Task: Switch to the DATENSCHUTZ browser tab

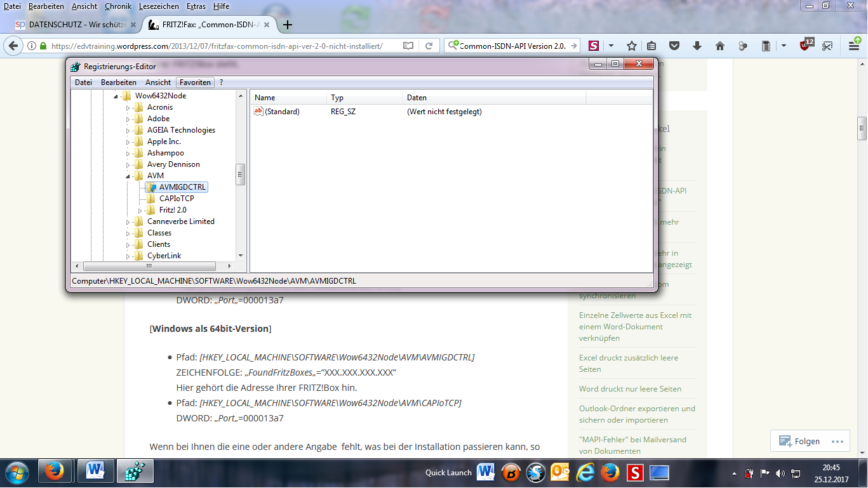Action: tap(76, 25)
